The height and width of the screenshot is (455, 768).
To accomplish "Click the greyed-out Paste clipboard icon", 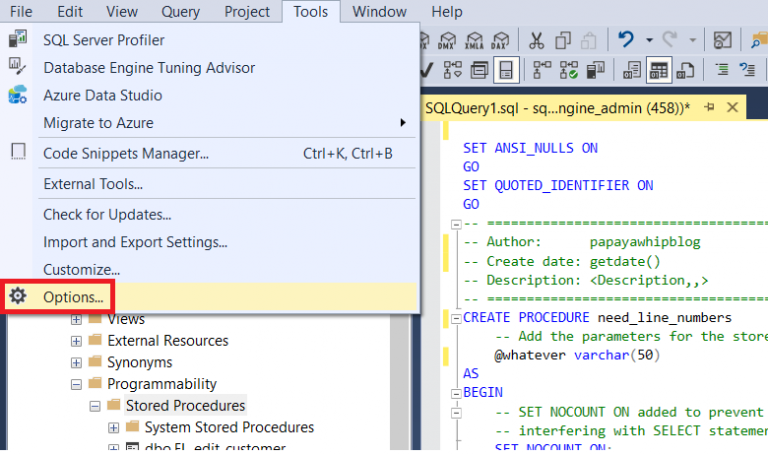I will 588,40.
